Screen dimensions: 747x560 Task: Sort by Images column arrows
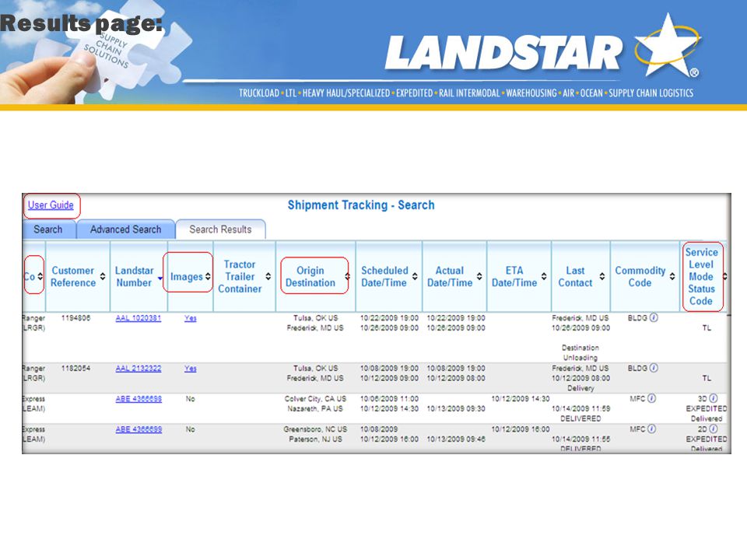click(x=208, y=276)
